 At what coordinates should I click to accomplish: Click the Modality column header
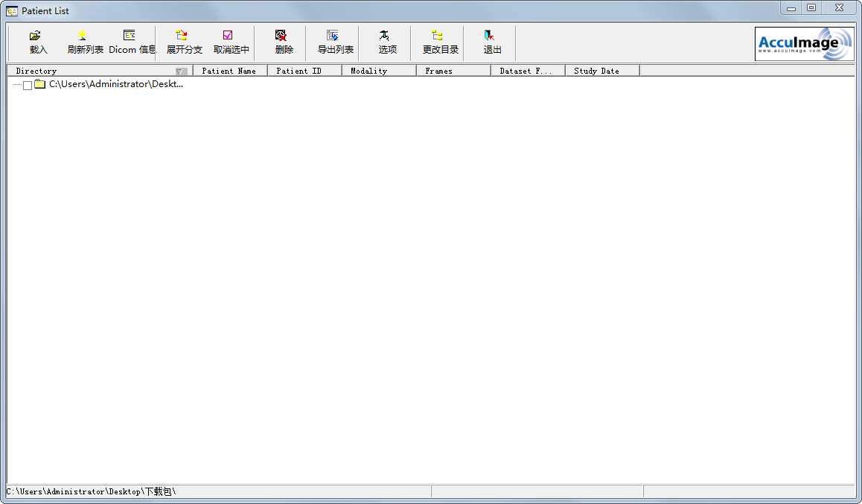[368, 70]
